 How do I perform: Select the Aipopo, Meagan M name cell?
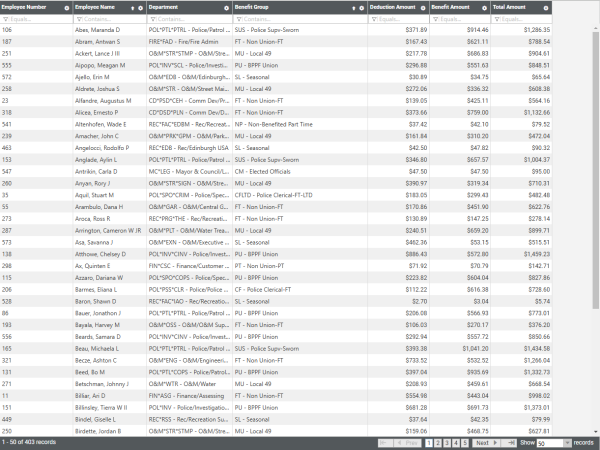coord(110,65)
